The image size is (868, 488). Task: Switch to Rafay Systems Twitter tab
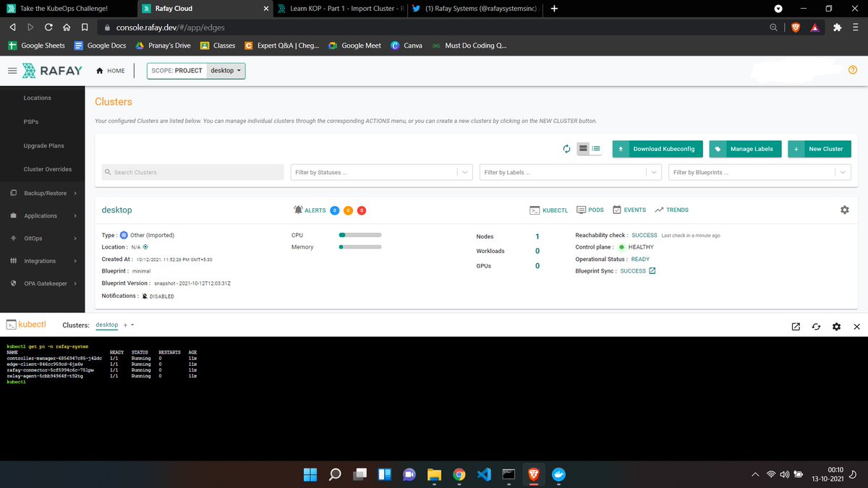[475, 9]
